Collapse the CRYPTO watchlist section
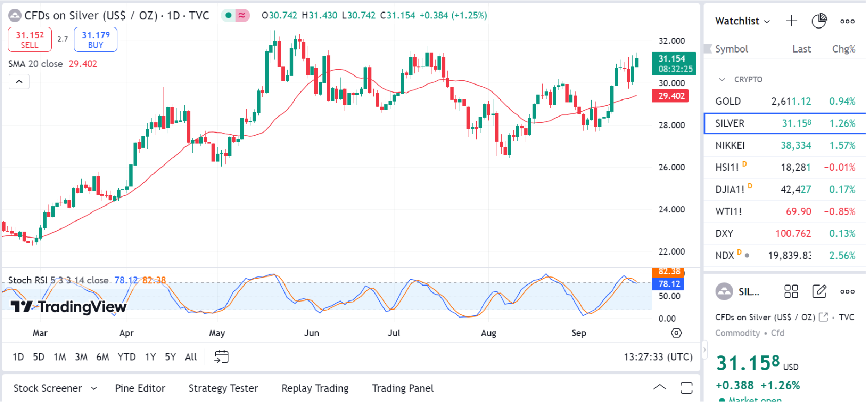Image resolution: width=868 pixels, height=408 pixels. pyautogui.click(x=722, y=79)
